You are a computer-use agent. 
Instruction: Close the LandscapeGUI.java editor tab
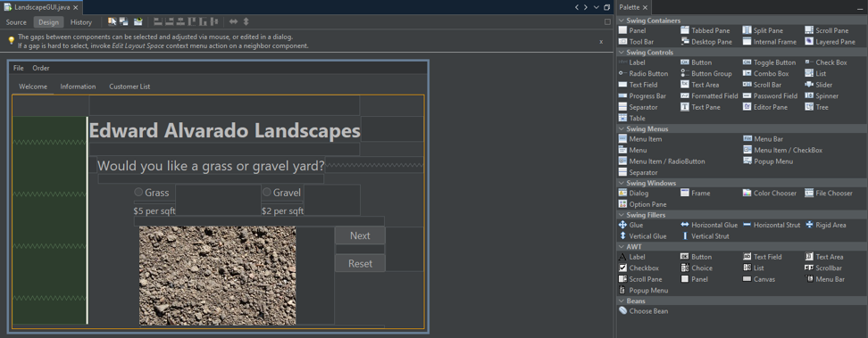pyautogui.click(x=75, y=7)
